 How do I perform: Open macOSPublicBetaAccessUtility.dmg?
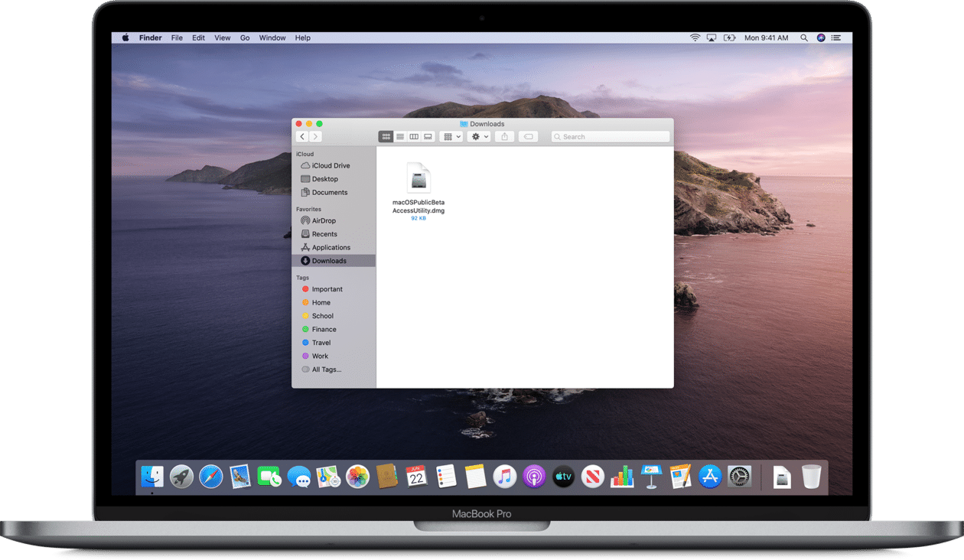pyautogui.click(x=419, y=179)
